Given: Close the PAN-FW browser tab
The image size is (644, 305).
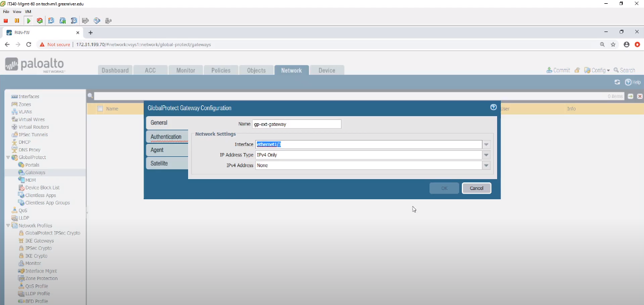Looking at the screenshot, I should coord(78,33).
